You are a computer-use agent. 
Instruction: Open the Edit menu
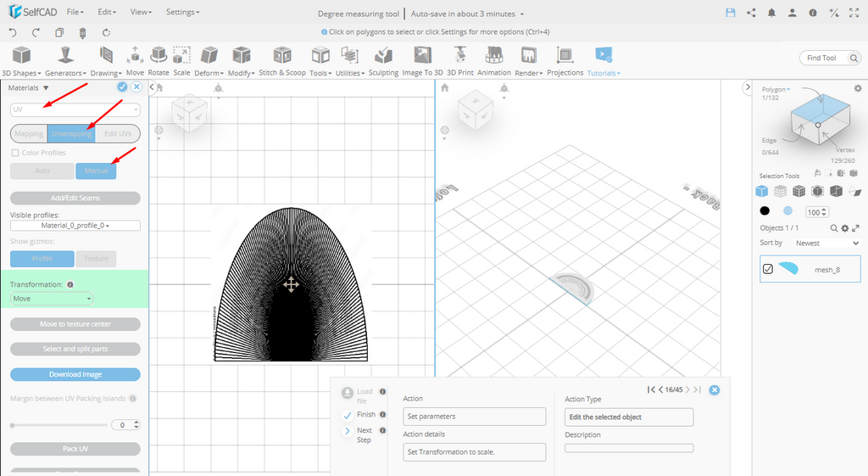(106, 12)
